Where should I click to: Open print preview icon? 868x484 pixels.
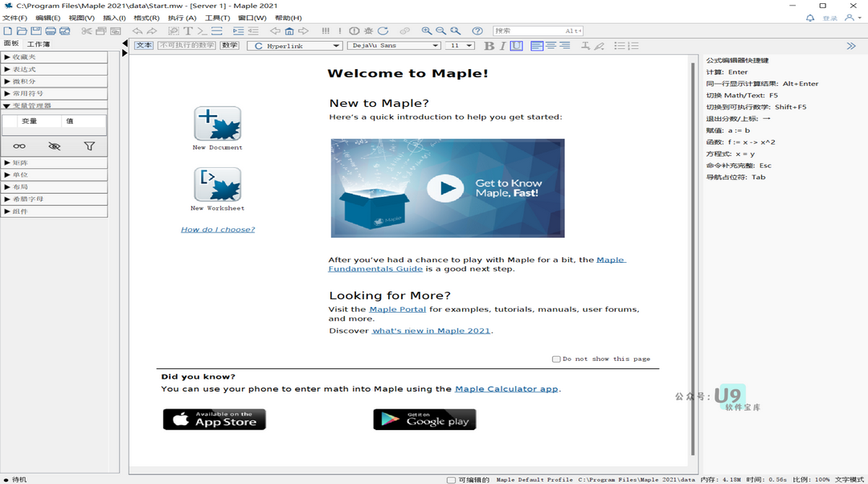tap(65, 31)
